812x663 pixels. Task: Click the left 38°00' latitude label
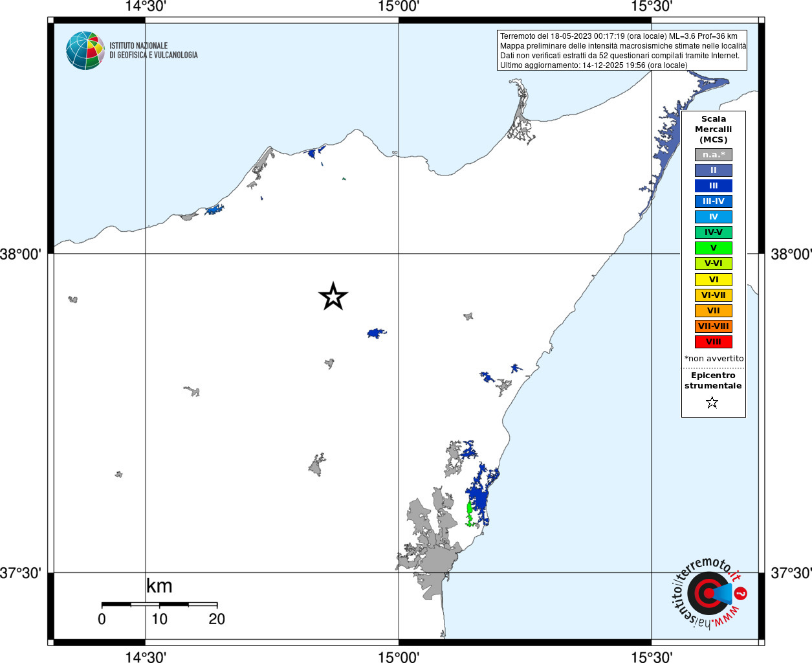(21, 254)
